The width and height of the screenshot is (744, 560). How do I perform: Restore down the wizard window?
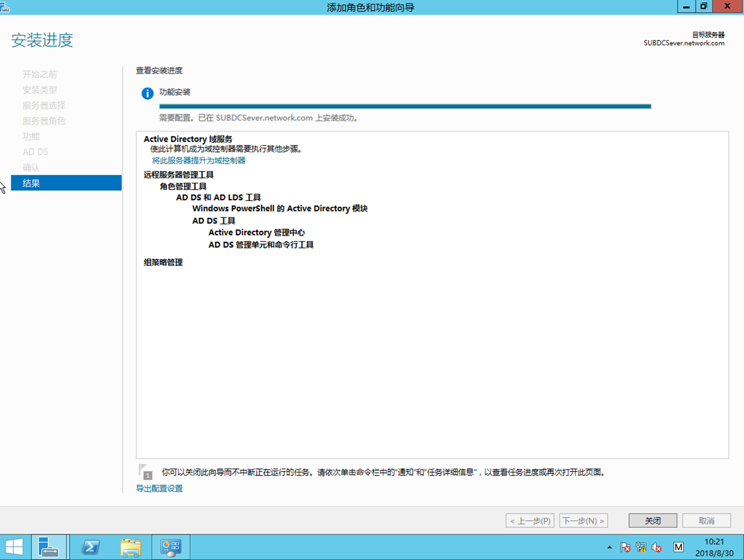(704, 6)
